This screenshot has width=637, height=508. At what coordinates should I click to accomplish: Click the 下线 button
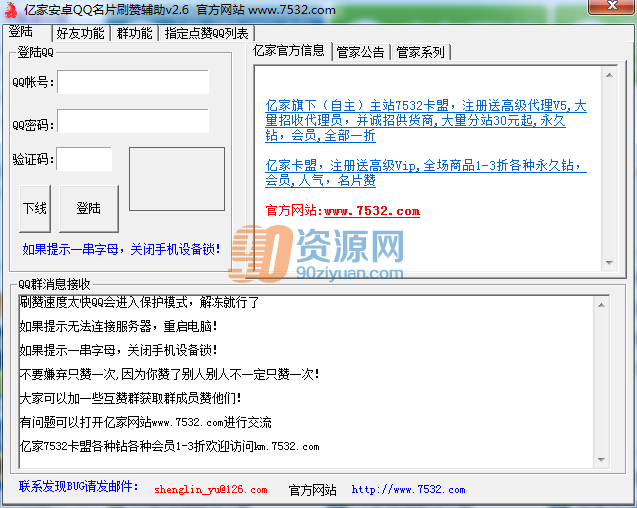click(35, 208)
